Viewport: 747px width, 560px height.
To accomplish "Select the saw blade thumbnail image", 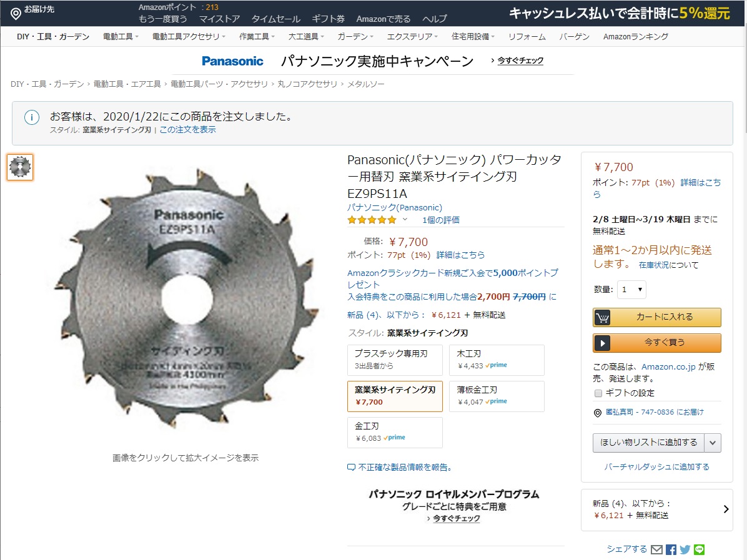I will (20, 167).
